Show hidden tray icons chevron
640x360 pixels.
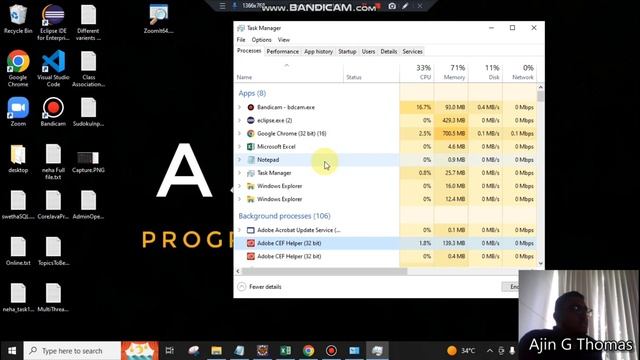489,351
